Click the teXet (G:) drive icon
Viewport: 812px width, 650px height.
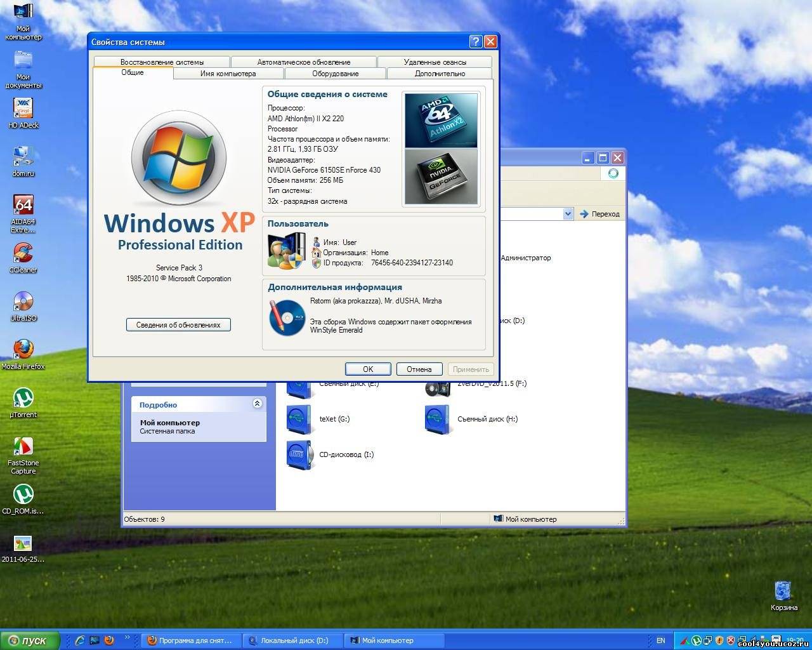(x=298, y=419)
